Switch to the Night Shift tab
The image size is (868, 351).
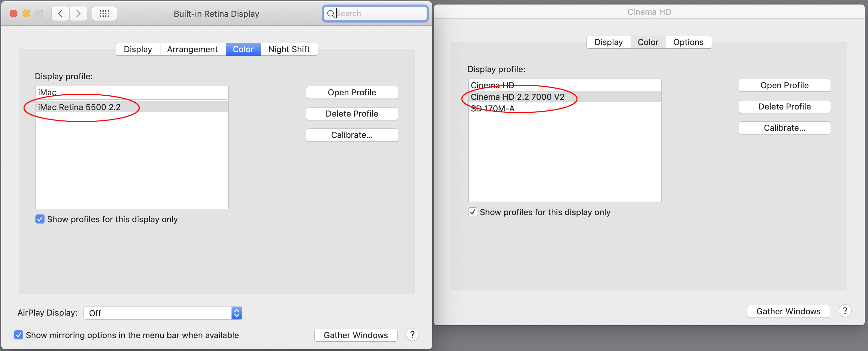point(289,49)
